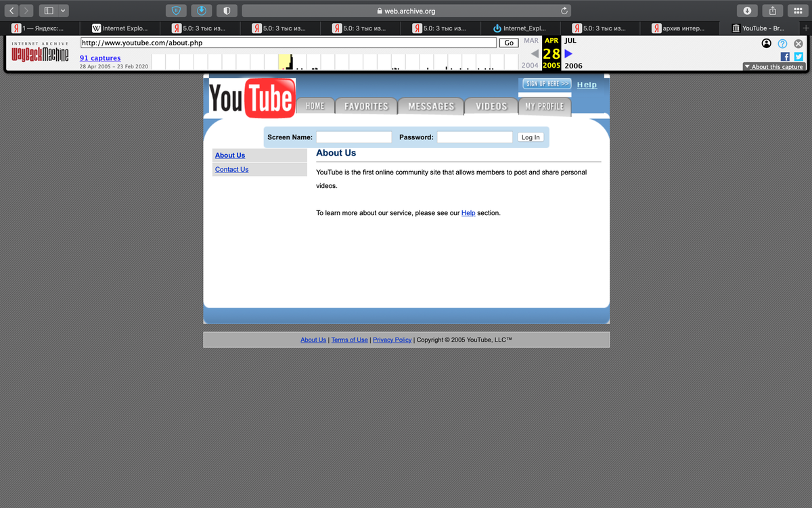The width and height of the screenshot is (812, 508).
Task: Go back with Safari's back arrow
Action: click(13, 11)
